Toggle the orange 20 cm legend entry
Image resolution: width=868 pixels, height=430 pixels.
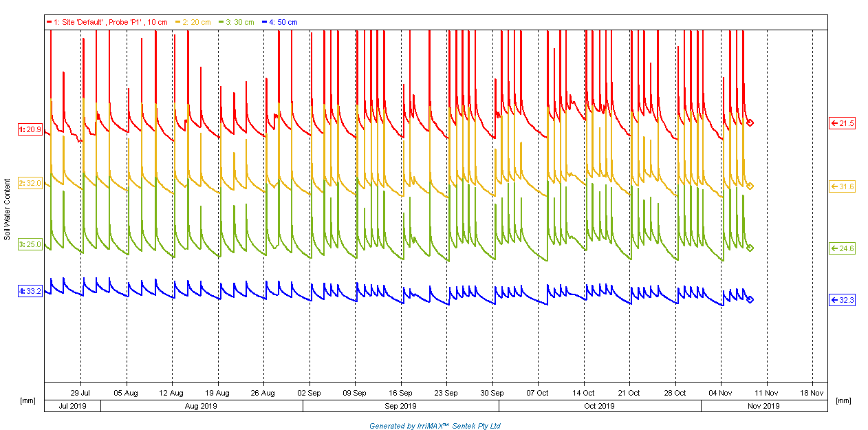tap(195, 22)
